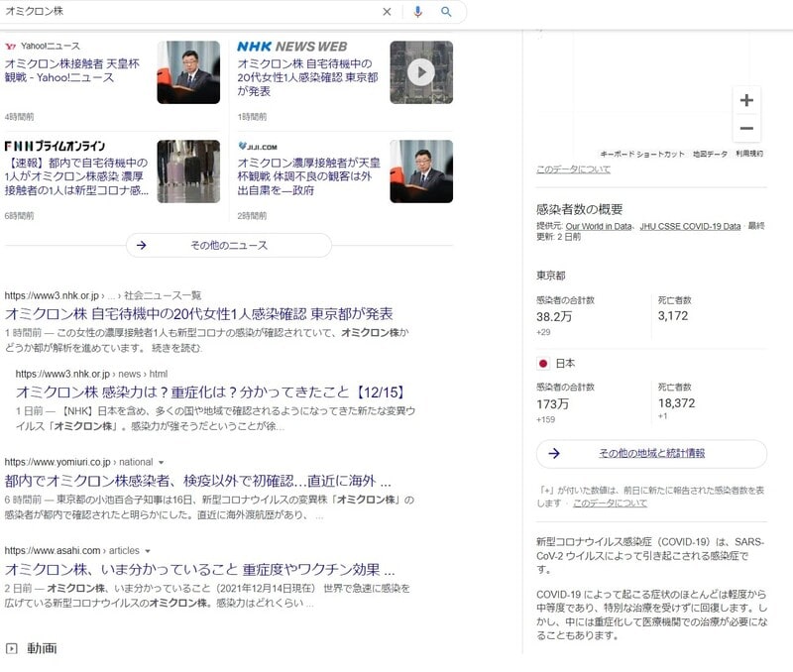This screenshot has width=793, height=672.
Task: Click the 東京都 total cases value 38.2万
Action: 554,316
